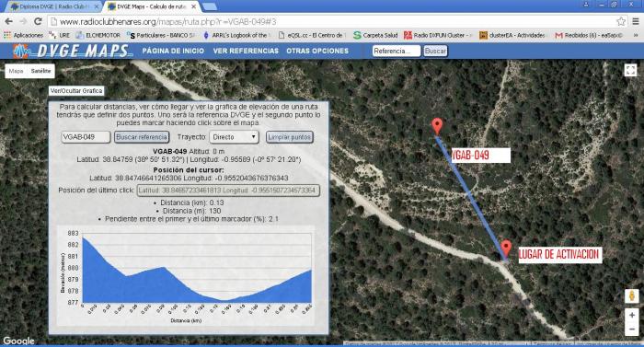Image resolution: width=644 pixels, height=347 pixels.
Task: Show more bookmarks overflow chevron
Action: [636, 35]
